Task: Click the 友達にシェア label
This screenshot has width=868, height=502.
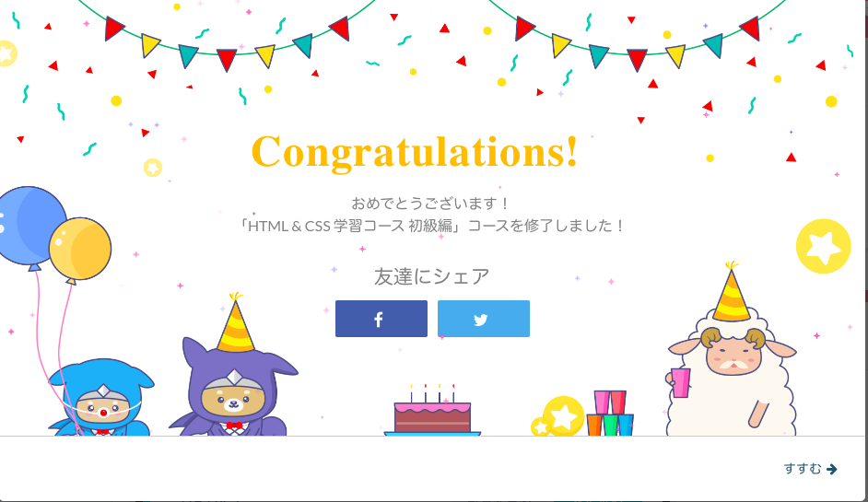Action: click(x=432, y=276)
